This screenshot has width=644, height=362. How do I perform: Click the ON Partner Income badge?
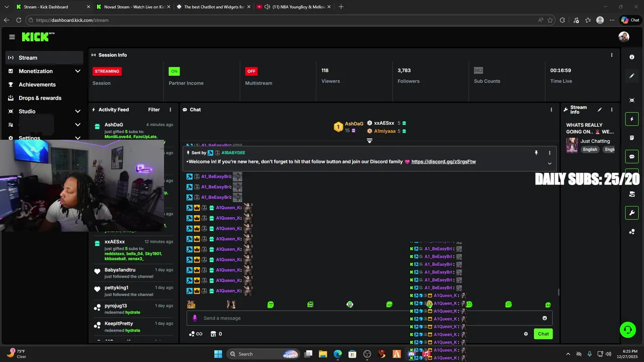(174, 71)
